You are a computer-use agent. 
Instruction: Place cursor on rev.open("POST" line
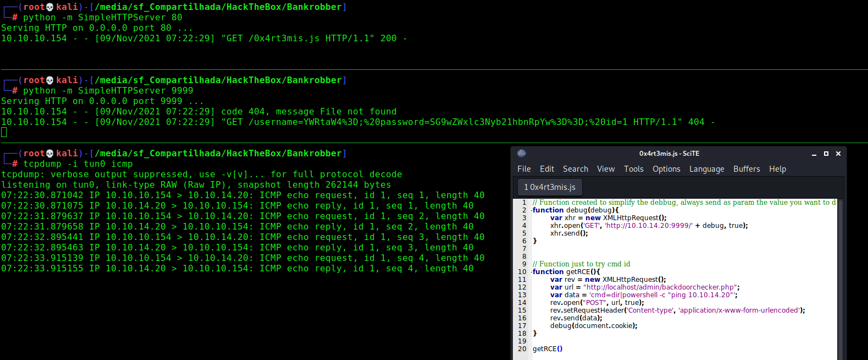[597, 303]
